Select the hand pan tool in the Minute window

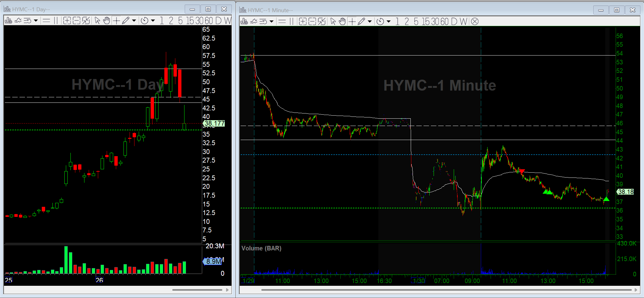pyautogui.click(x=342, y=21)
